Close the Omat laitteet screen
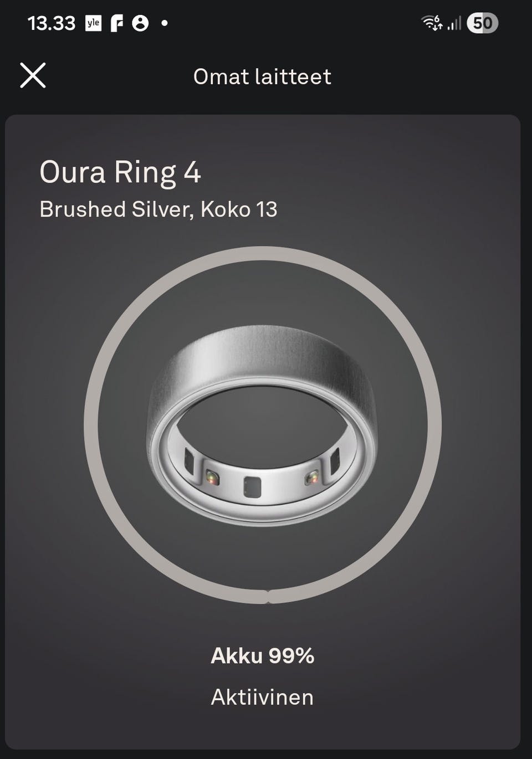The height and width of the screenshot is (759, 532). tap(33, 75)
